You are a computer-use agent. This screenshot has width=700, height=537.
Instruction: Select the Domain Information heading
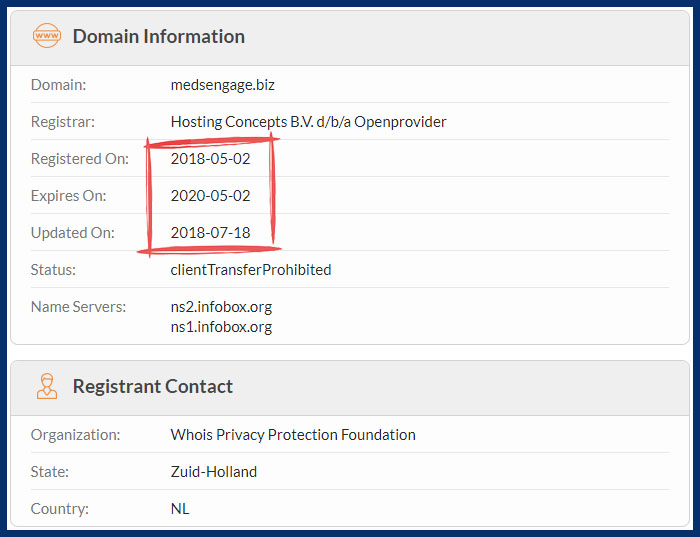coord(158,36)
